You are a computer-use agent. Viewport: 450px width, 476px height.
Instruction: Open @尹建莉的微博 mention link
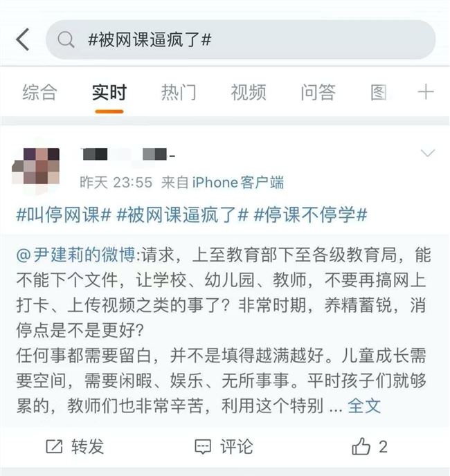(75, 255)
